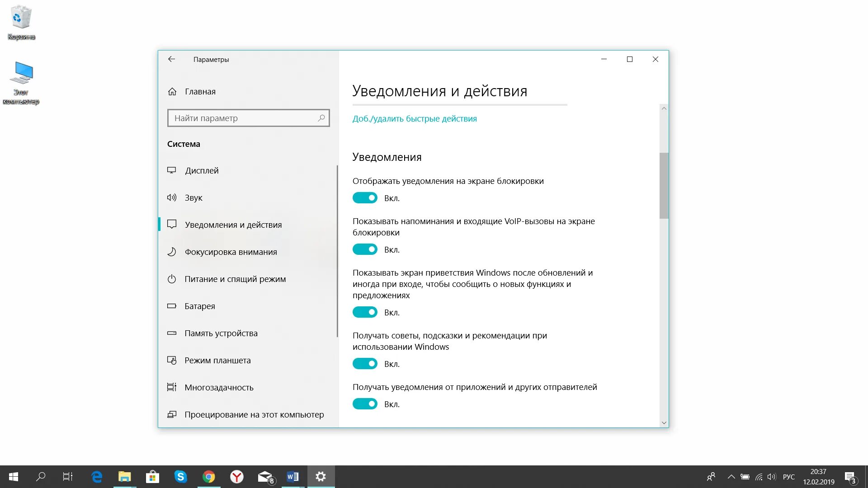This screenshot has height=488, width=868.
Task: Open Microsoft Edge from the taskbar
Action: 97,476
